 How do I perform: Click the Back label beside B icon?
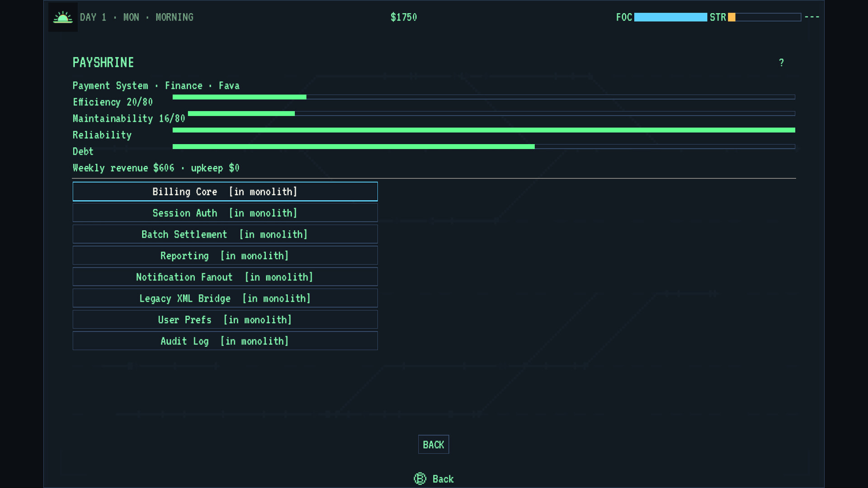click(443, 479)
